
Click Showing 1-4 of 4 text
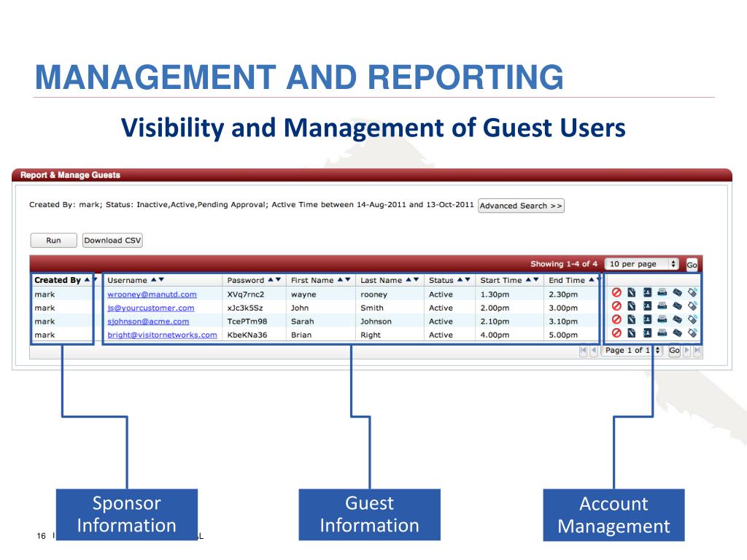[x=564, y=264]
